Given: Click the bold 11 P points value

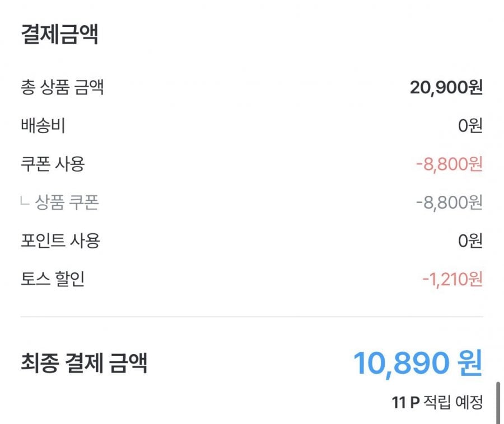Looking at the screenshot, I should point(405,402).
